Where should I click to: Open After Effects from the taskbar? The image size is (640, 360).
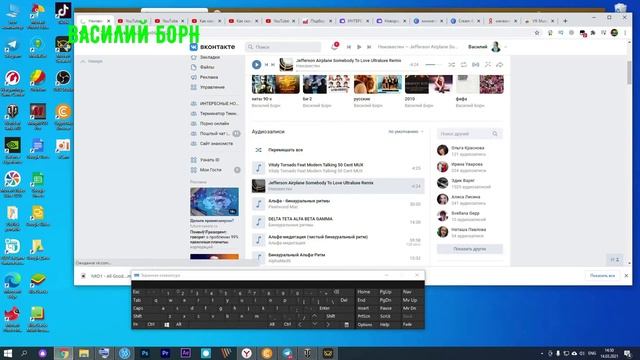185,353
